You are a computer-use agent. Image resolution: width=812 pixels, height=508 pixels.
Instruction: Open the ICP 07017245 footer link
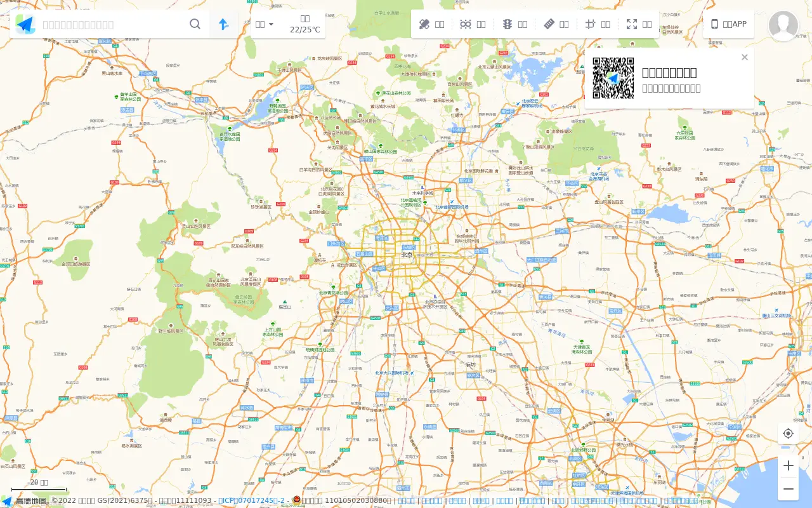coord(251,500)
